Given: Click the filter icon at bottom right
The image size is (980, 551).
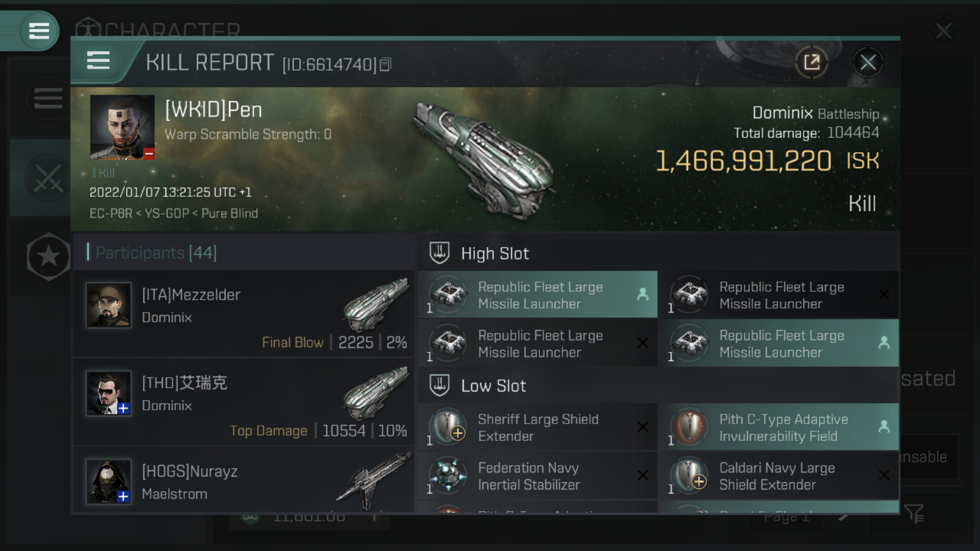Looking at the screenshot, I should tap(914, 514).
